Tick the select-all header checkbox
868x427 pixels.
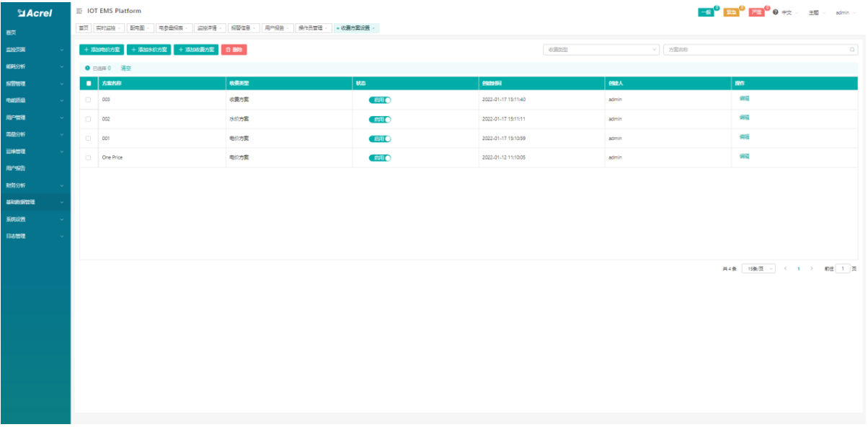tap(88, 84)
